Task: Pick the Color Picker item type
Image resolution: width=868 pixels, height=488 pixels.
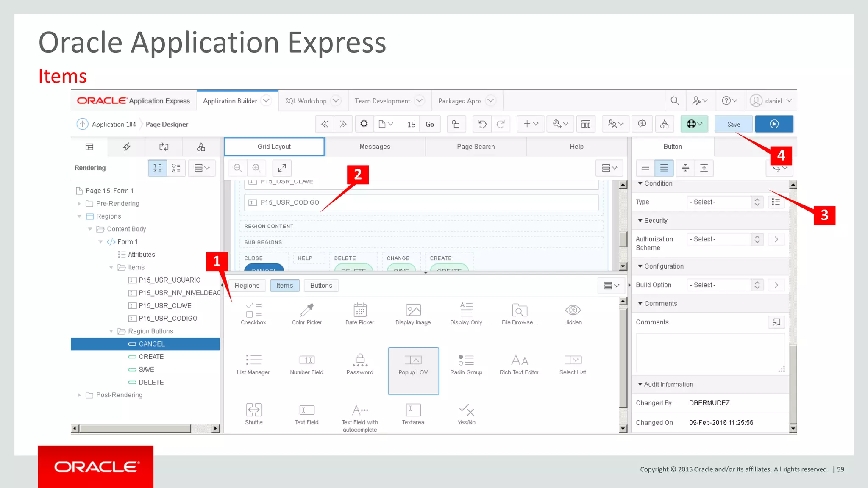Action: (x=307, y=314)
